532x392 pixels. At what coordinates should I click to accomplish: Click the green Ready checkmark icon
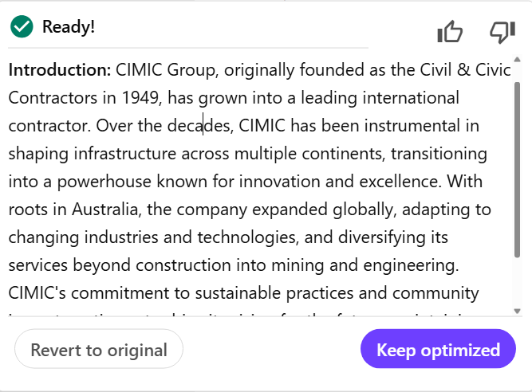click(22, 26)
